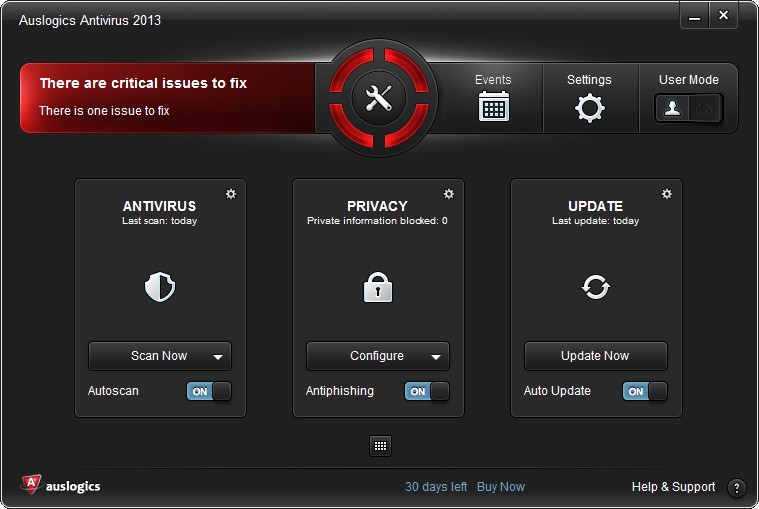
Task: Click the User Mode label
Action: pyautogui.click(x=688, y=80)
